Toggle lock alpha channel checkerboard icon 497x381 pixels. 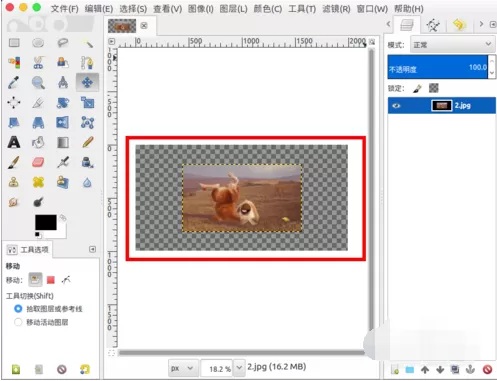[434, 88]
